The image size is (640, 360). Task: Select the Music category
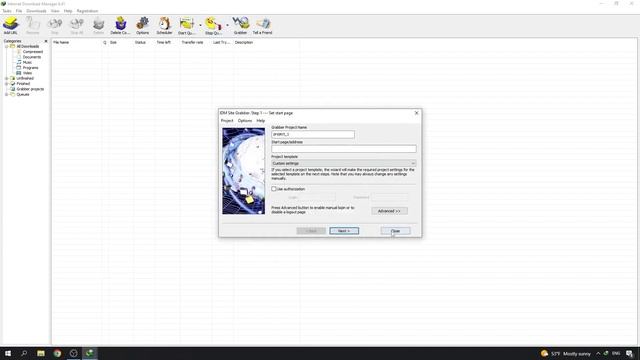point(27,62)
